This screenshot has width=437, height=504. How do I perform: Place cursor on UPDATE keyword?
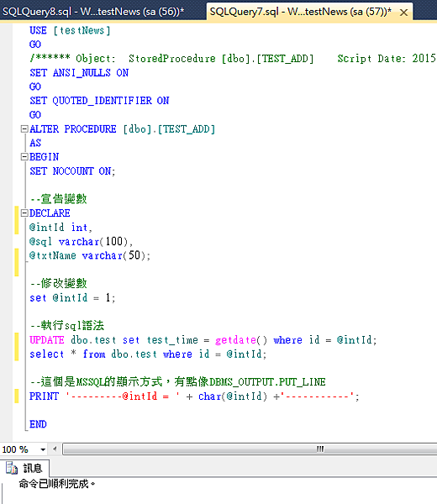[x=47, y=340]
